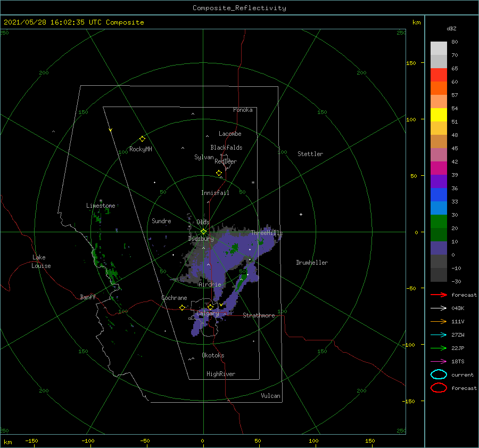Click the red forecast arrow in legend
This screenshot has width=479, height=448.
pos(439,295)
